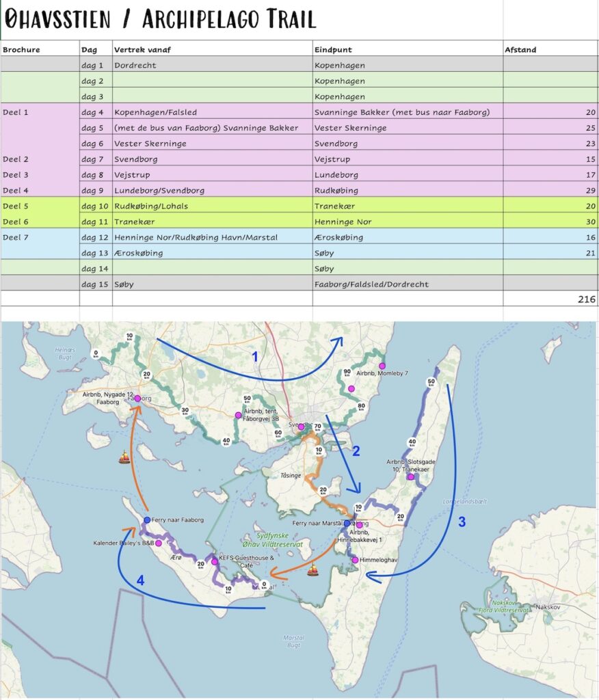Click the blue Ferry naar Faaborg marker
The height and width of the screenshot is (700, 599).
pos(147,520)
